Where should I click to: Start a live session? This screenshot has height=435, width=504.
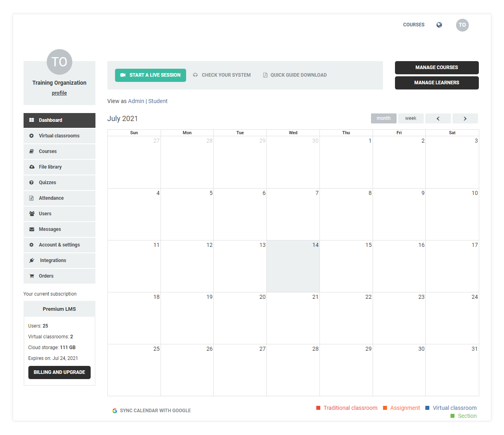click(150, 75)
